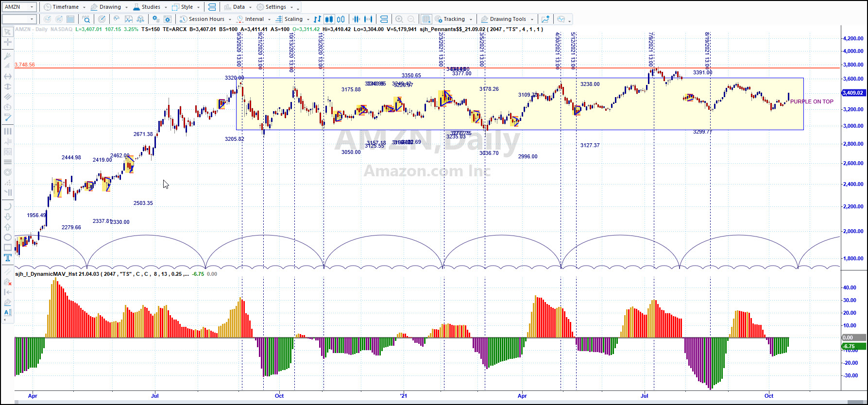This screenshot has height=405, width=868.
Task: Click the stacked panes icon before zoom buttons
Action: click(384, 19)
